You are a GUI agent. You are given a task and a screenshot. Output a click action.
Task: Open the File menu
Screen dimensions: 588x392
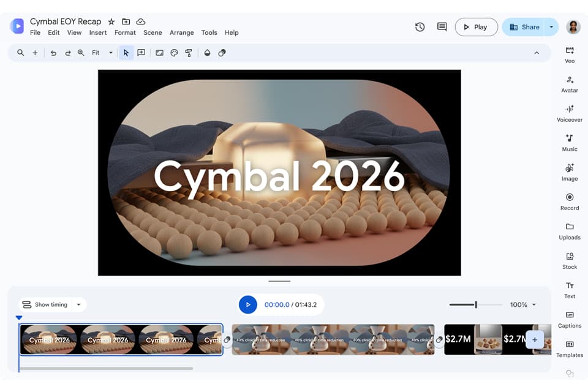point(35,32)
